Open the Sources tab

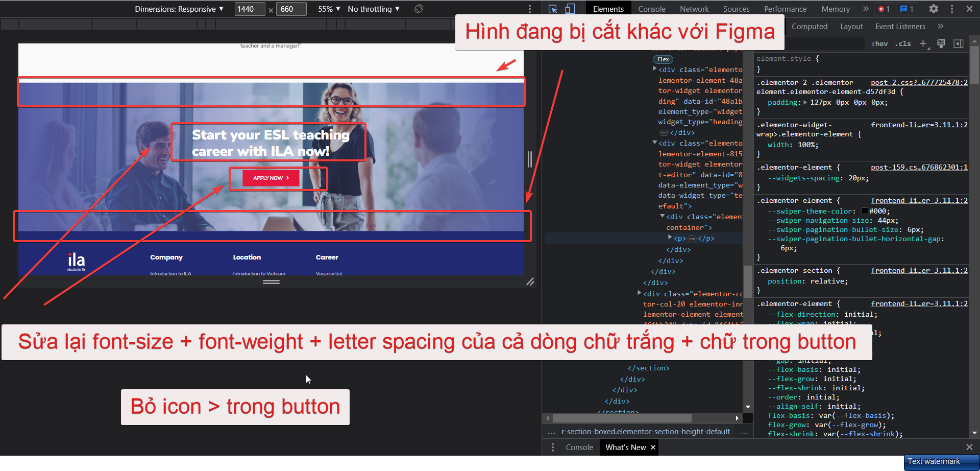[x=736, y=9]
